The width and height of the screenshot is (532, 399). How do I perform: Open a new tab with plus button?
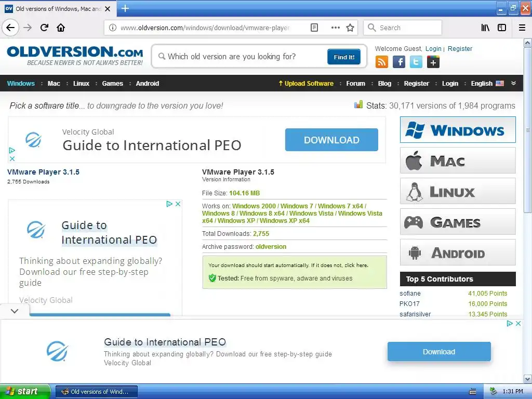tap(125, 8)
